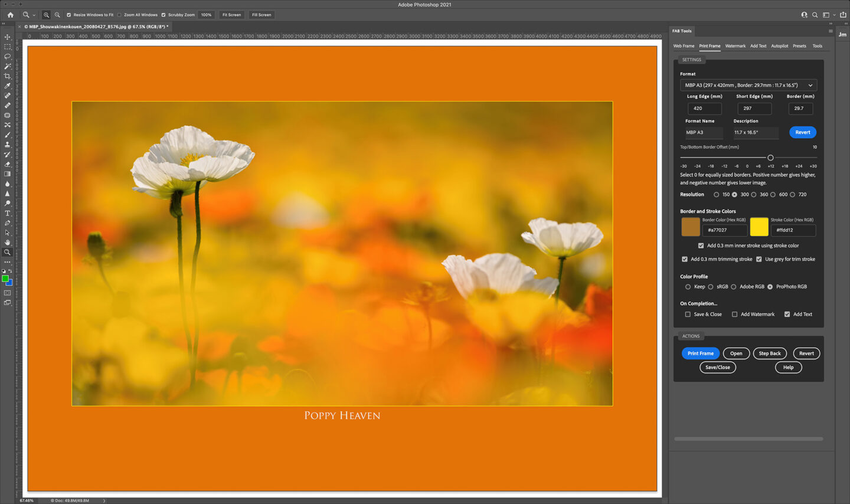The image size is (850, 504).
Task: Click the Home icon in options bar
Action: click(10, 15)
